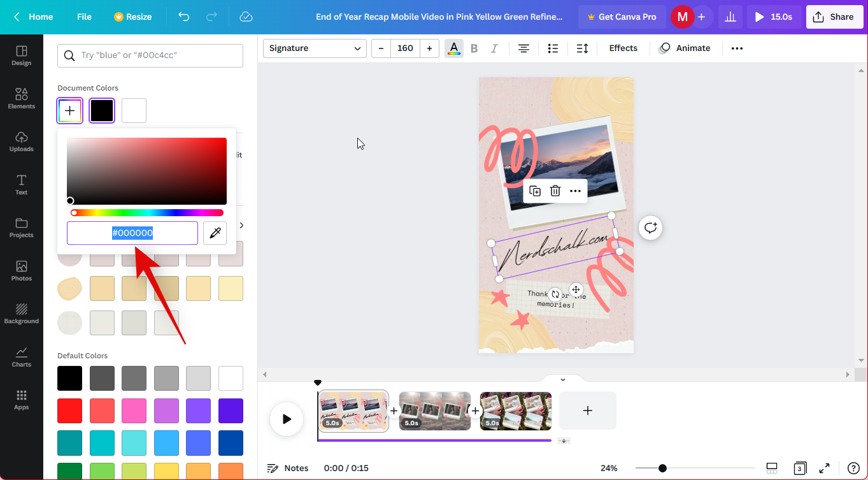The image size is (868, 480).
Task: Duplicate the selected element
Action: click(535, 191)
